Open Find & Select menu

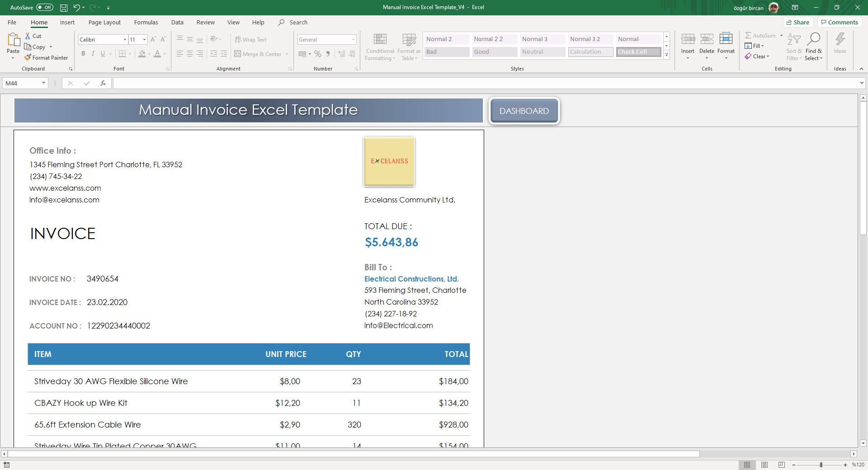click(x=814, y=47)
